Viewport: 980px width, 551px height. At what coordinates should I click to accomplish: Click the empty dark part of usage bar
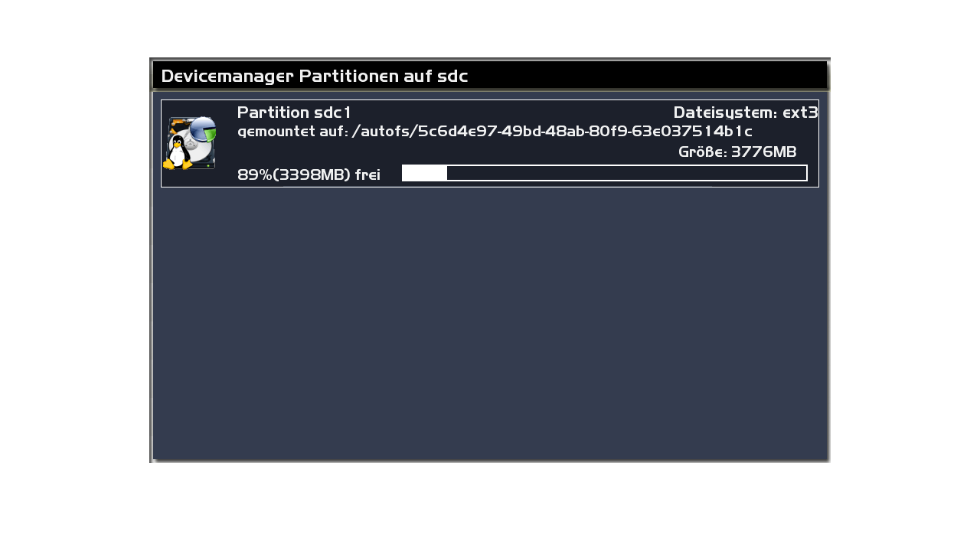point(626,173)
